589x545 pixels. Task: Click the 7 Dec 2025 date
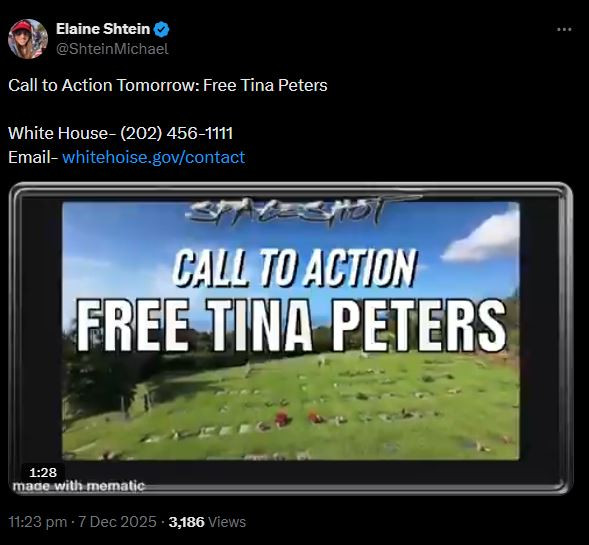coord(117,522)
